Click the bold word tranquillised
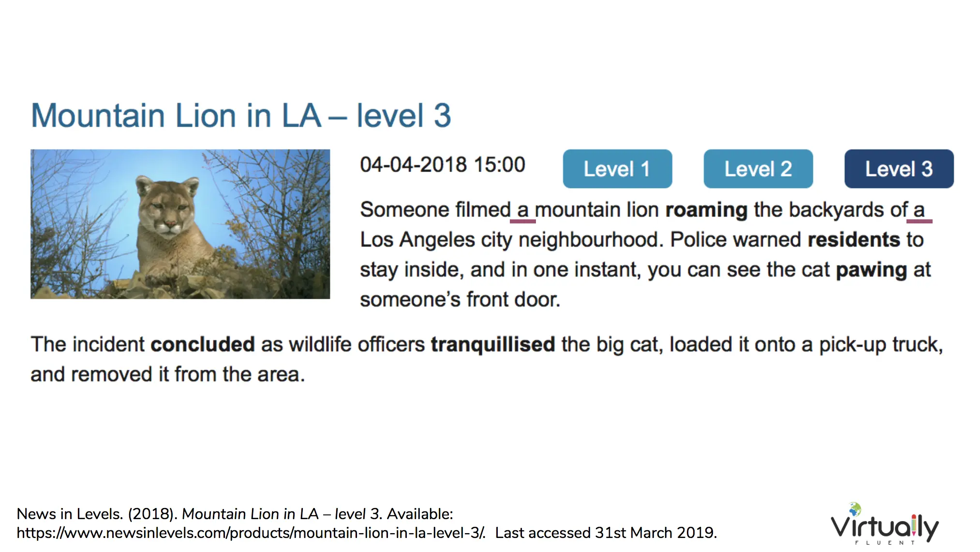 493,345
